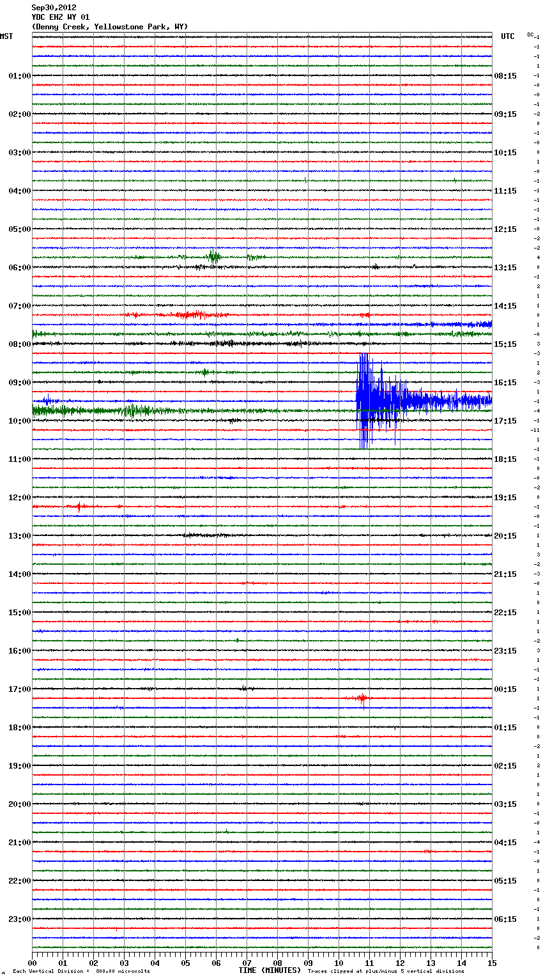The width and height of the screenshot is (543, 980).
Task: Click the 19:15 UTC time label
Action: point(505,498)
